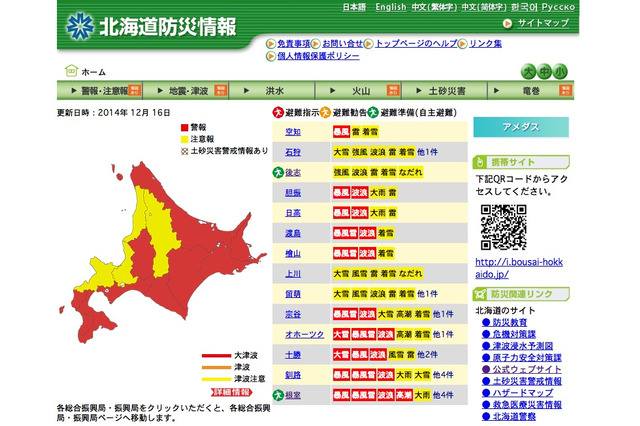This screenshot has height=426, width=640.
Task: Click the 詳細情報 button below map
Action: [x=231, y=392]
